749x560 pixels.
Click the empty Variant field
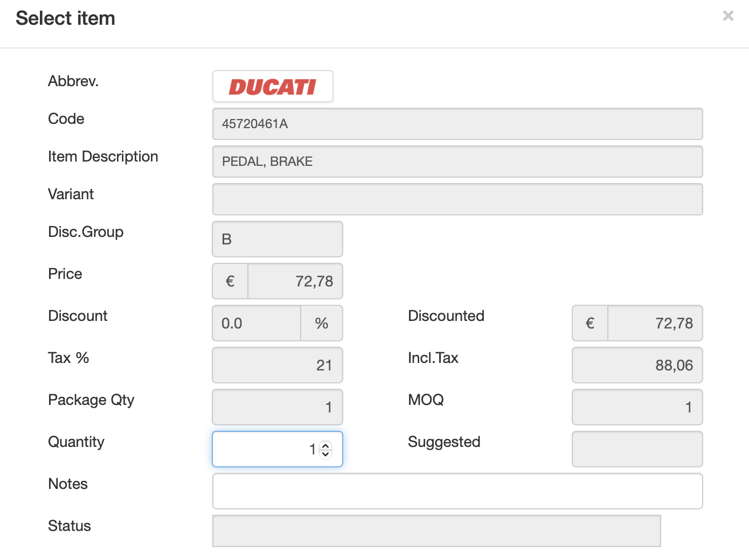tap(457, 199)
